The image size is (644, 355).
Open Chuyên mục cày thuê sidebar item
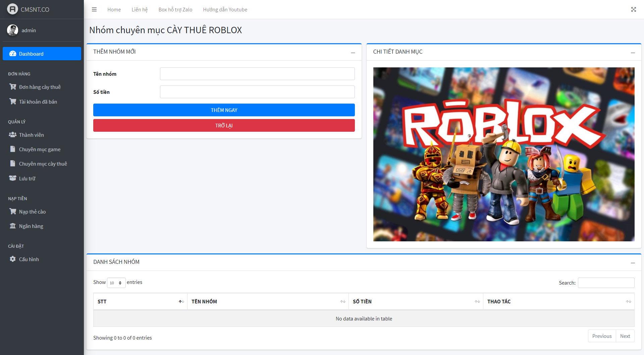click(42, 164)
